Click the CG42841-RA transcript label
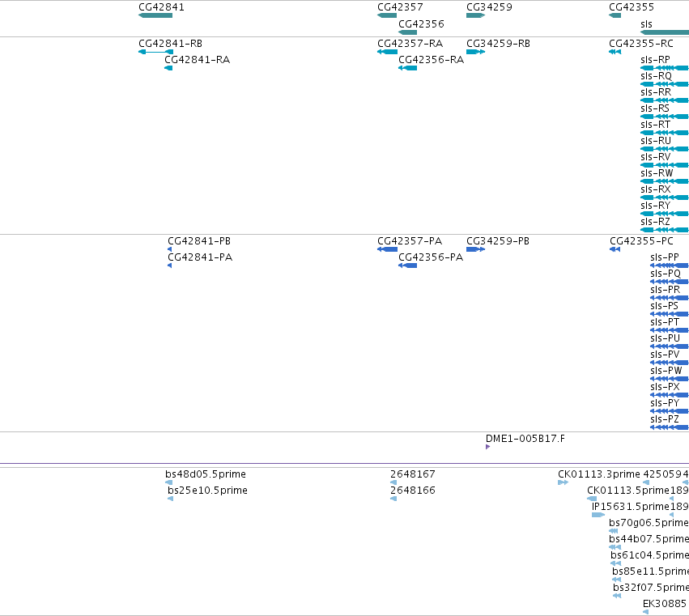The width and height of the screenshot is (689, 616). pyautogui.click(x=198, y=60)
